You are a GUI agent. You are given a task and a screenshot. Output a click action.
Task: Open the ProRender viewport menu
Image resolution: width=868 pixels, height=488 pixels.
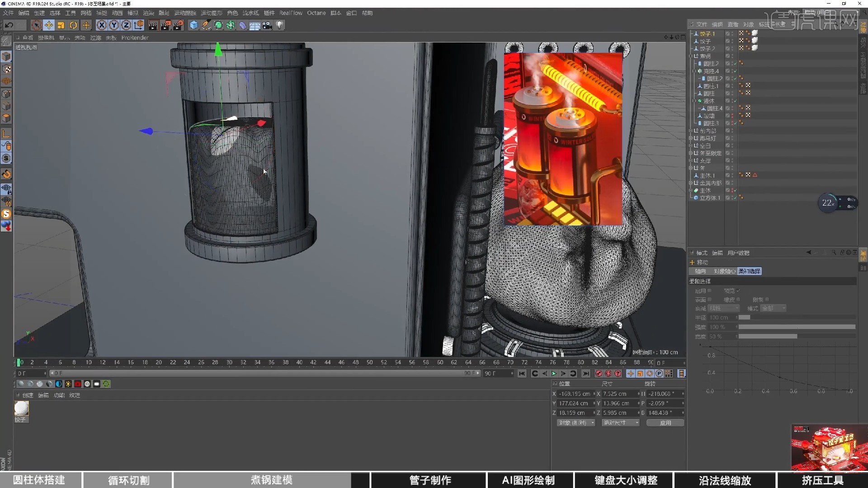[x=135, y=38]
